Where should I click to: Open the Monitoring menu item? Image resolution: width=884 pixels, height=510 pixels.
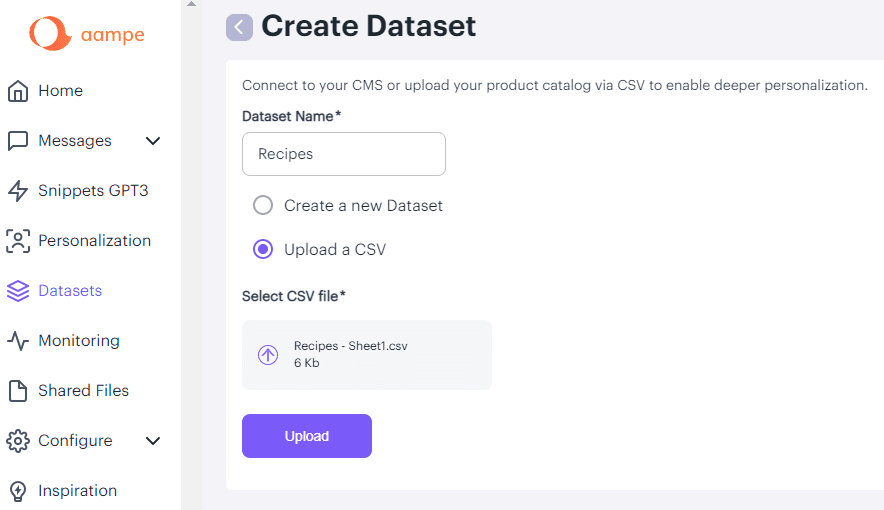click(79, 341)
